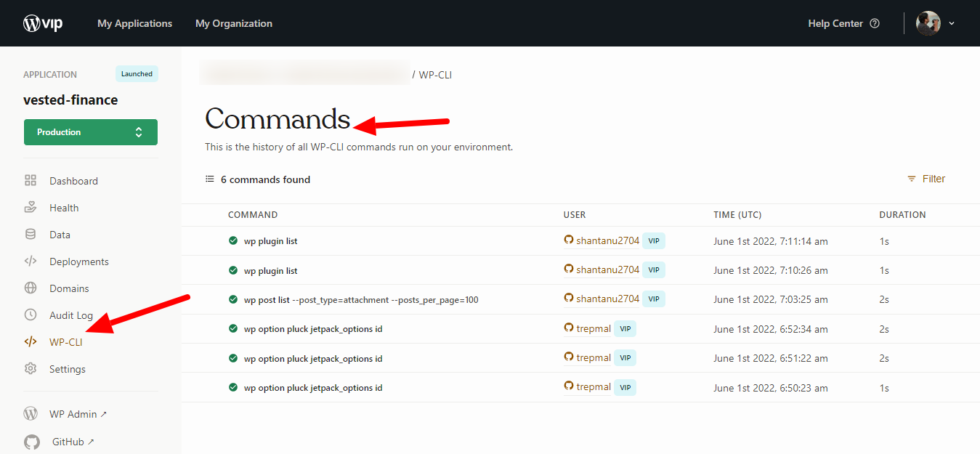Click the COMMAND column header
Viewport: 980px width, 454px height.
(x=253, y=215)
